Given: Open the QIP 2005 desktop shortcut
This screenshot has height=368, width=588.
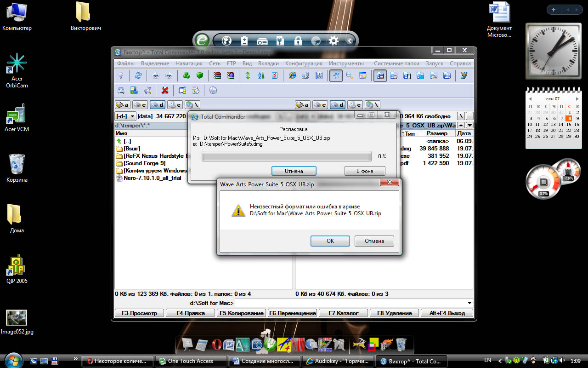Looking at the screenshot, I should point(17,269).
